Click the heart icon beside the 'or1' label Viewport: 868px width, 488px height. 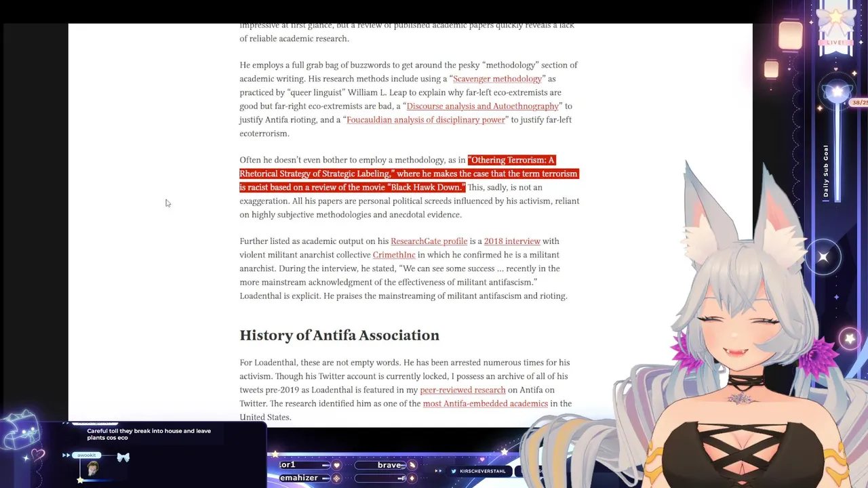[x=336, y=465]
